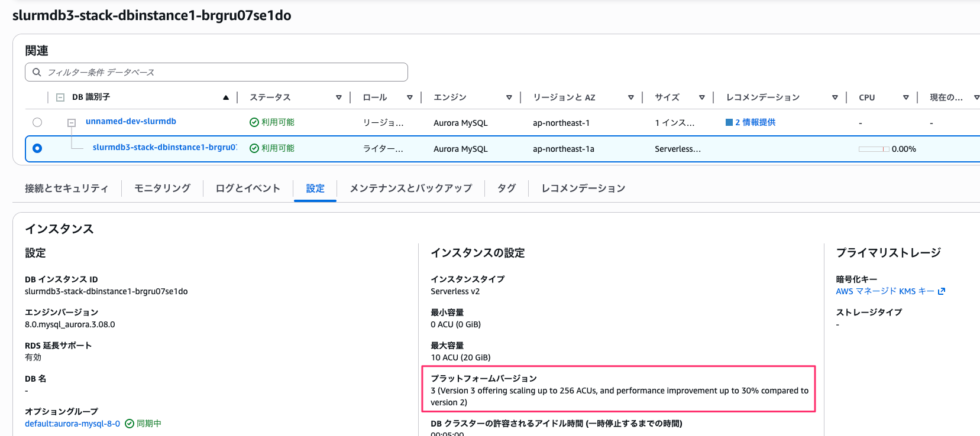
Task: Open the default:aurora-mysql-8-0 option group link
Action: click(72, 424)
